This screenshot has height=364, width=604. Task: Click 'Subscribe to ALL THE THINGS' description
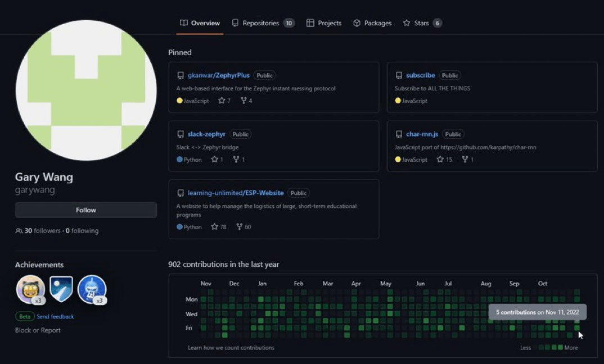432,88
